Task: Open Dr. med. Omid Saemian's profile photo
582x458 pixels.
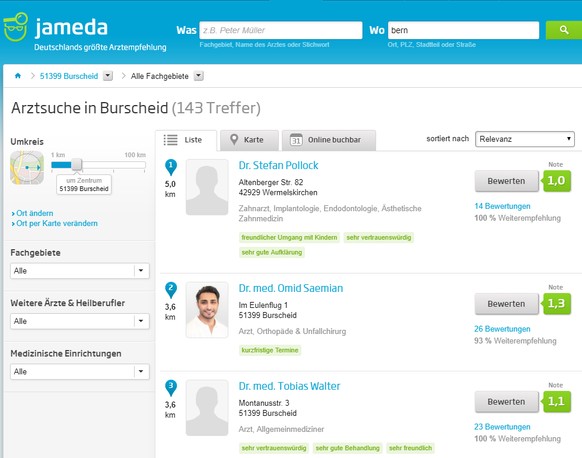Action: (207, 310)
